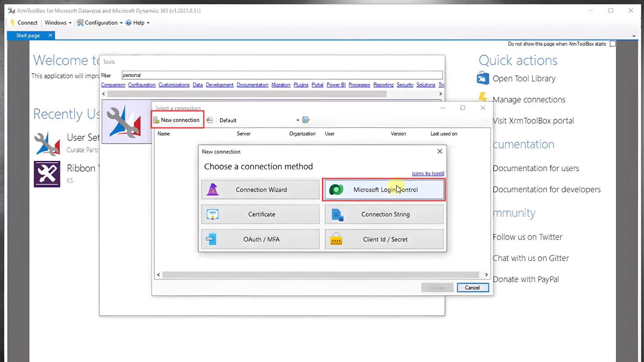The height and width of the screenshot is (362, 644).
Task: Select Client Id / Secret method
Action: coord(384,239)
